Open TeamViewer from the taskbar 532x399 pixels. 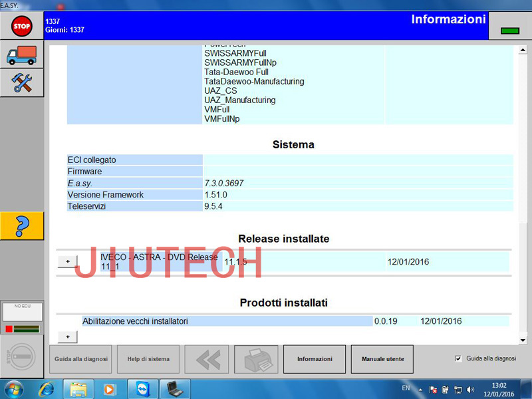pos(142,389)
